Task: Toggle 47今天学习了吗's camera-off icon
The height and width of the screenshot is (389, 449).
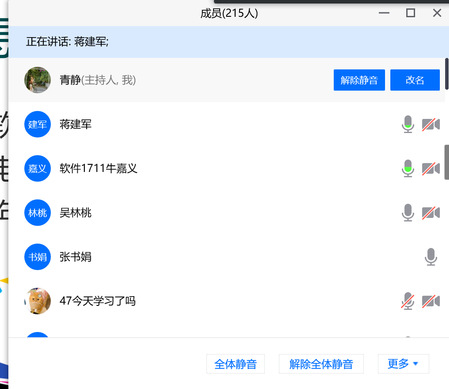Action: pos(431,301)
